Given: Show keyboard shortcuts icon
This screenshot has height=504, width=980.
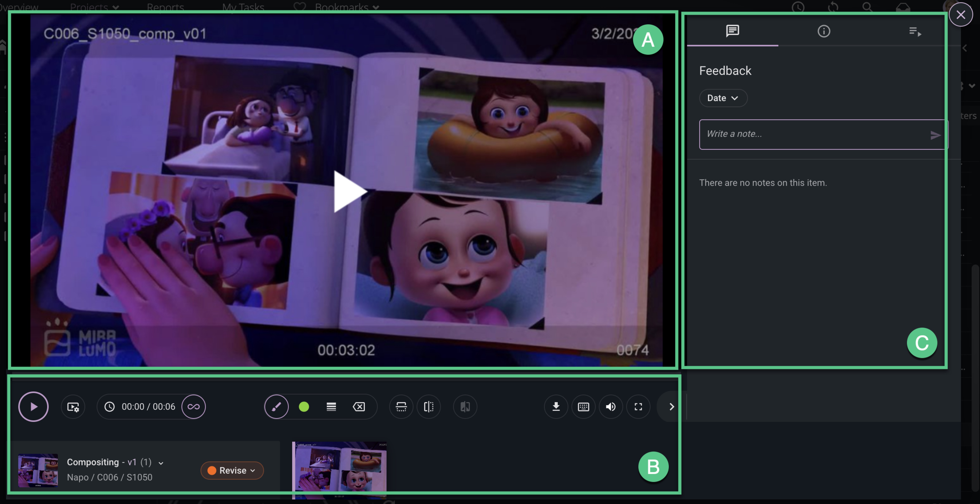Looking at the screenshot, I should pos(584,407).
